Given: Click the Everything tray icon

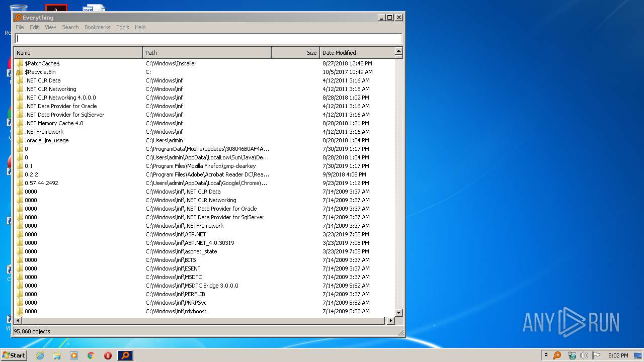Looking at the screenshot, I should click(x=557, y=355).
